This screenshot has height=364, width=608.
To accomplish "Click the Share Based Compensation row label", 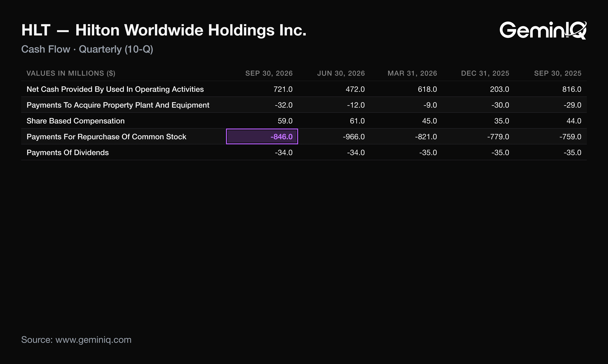I will pos(76,121).
